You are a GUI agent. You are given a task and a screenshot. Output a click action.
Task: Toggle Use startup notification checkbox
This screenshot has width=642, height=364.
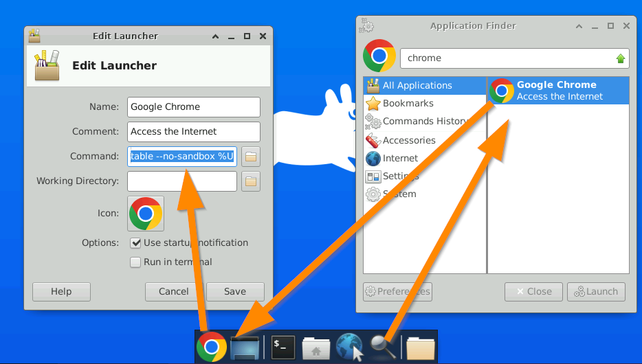point(135,243)
